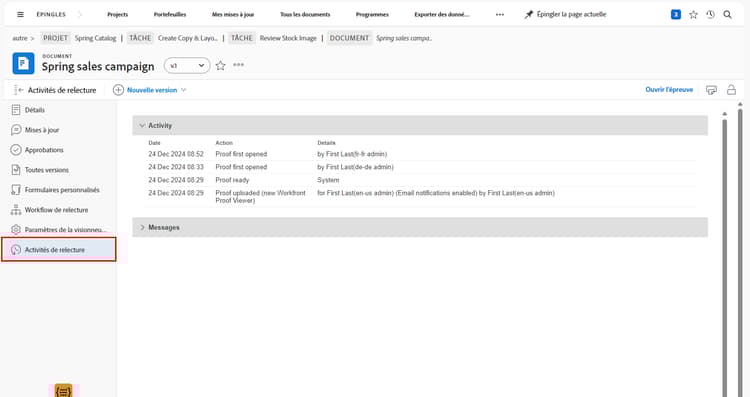Click the chevron after ÉPINGLÉS

(79, 14)
